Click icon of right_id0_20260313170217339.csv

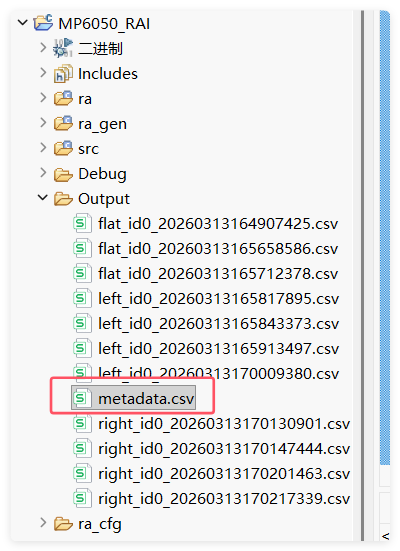point(82,498)
